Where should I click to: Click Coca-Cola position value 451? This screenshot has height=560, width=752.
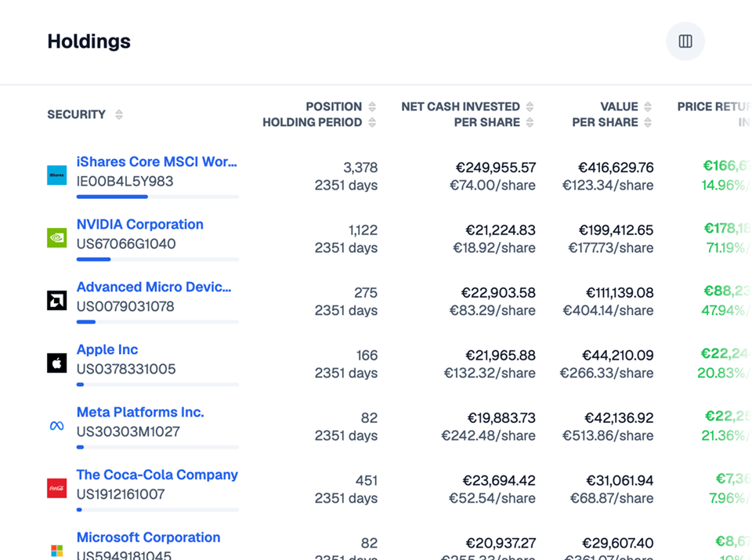tap(367, 480)
